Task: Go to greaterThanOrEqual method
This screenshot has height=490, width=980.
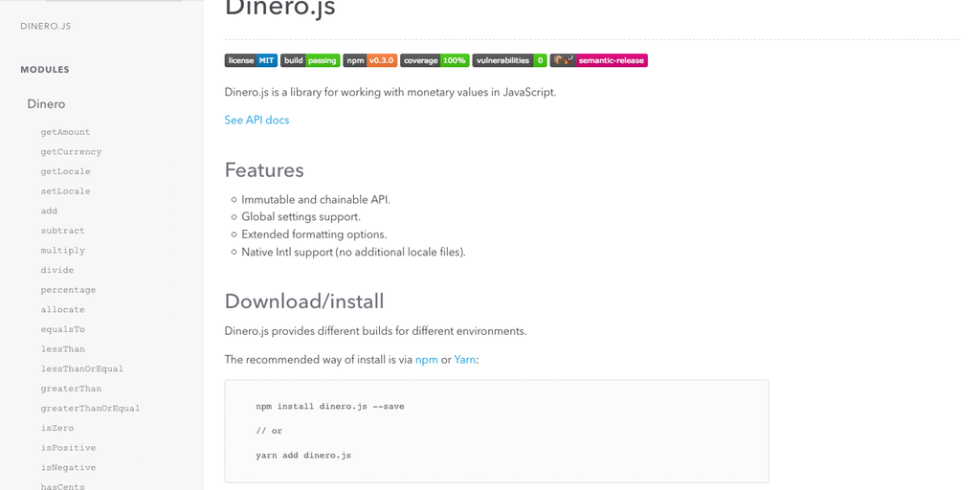Action: [90, 409]
